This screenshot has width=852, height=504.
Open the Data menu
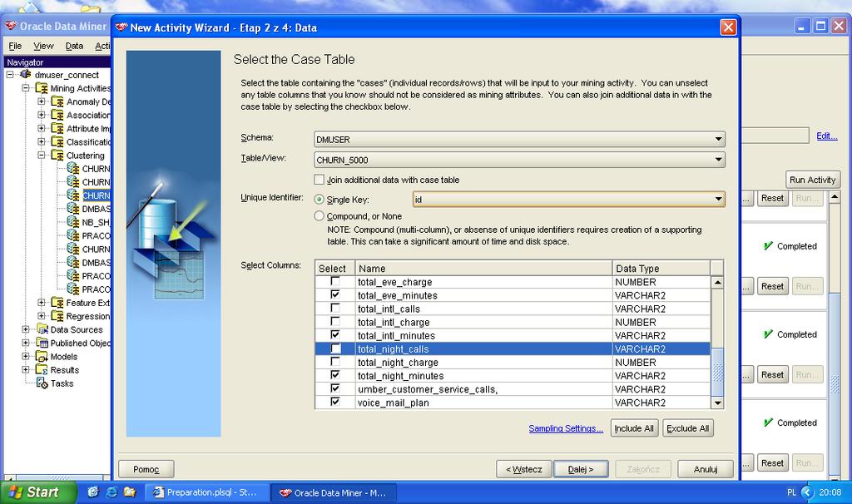[74, 46]
